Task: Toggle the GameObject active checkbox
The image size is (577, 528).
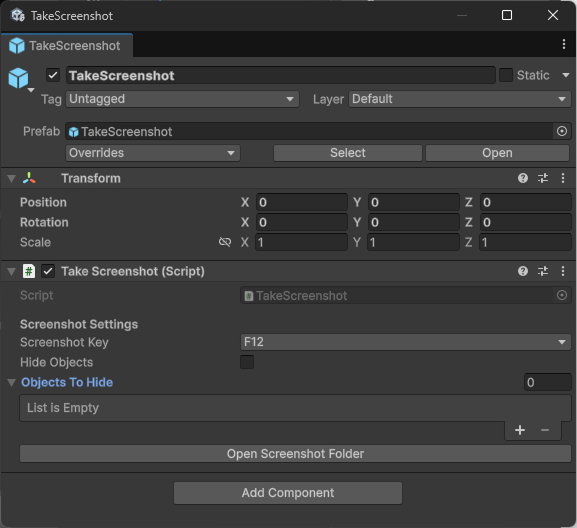Action: coord(53,75)
